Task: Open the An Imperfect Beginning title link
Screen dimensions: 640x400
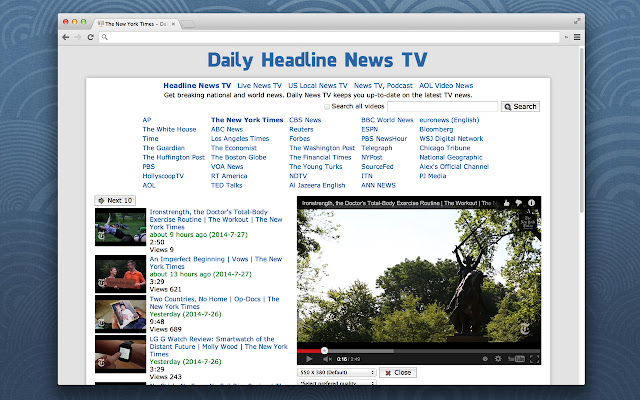Action: (x=216, y=263)
